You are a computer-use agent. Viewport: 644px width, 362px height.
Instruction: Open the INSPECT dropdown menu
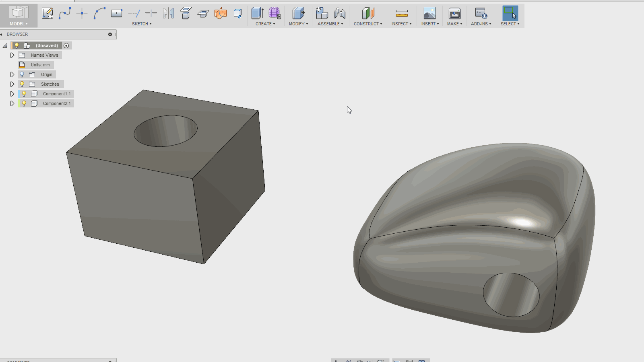click(401, 24)
